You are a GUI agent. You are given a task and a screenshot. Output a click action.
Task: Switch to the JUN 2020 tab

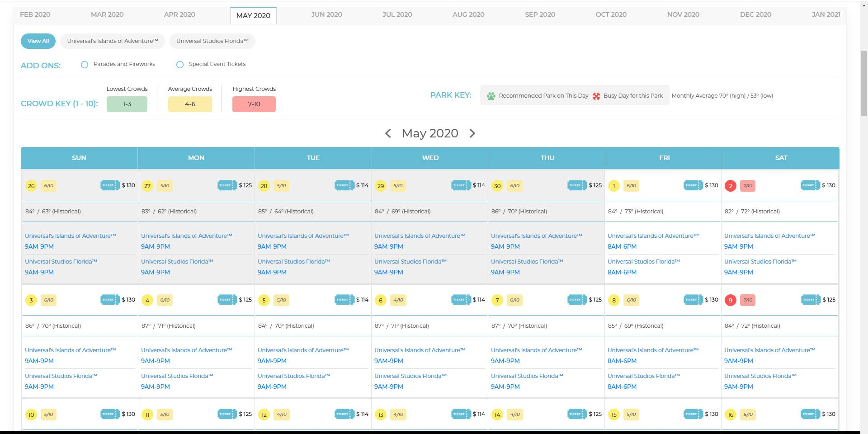(x=326, y=14)
